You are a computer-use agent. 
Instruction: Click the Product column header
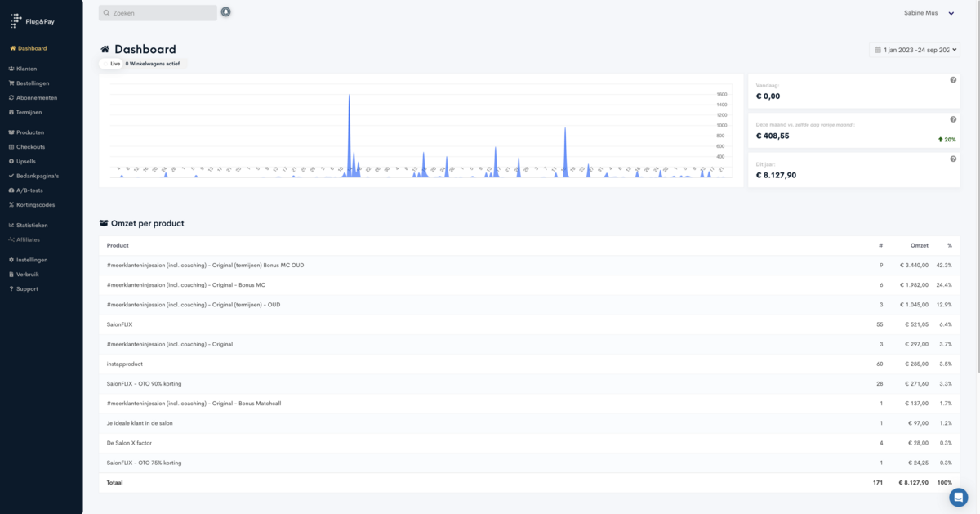point(118,245)
